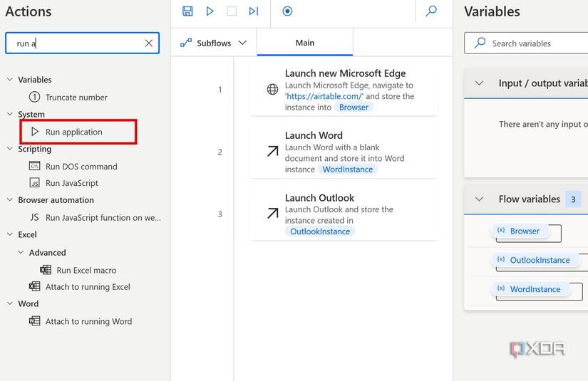The height and width of the screenshot is (381, 588).
Task: Select the Run JavaScript action
Action: (71, 183)
